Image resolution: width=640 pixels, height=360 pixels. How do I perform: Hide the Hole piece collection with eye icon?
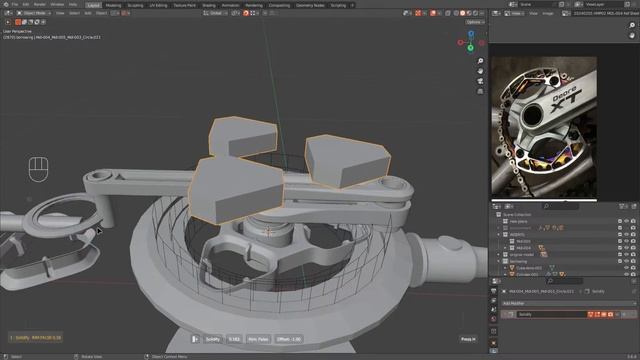point(627,221)
